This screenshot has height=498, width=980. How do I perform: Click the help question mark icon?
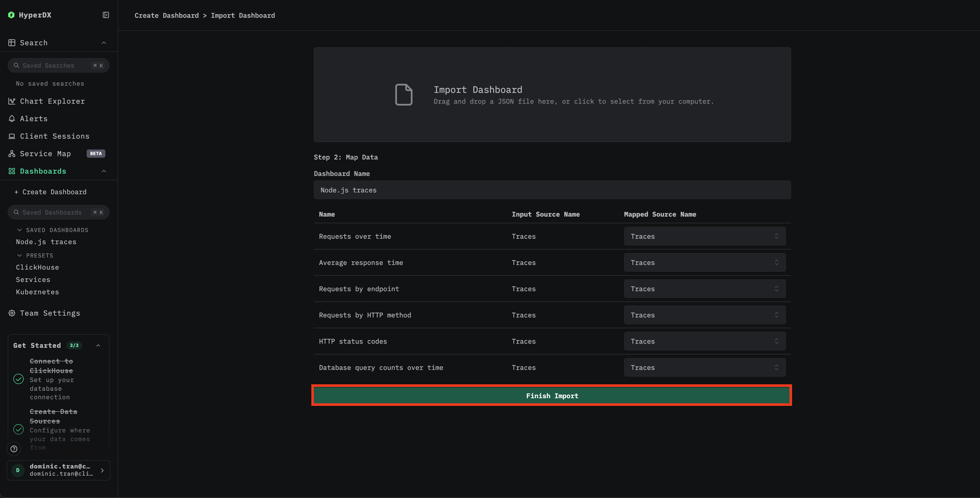point(14,449)
